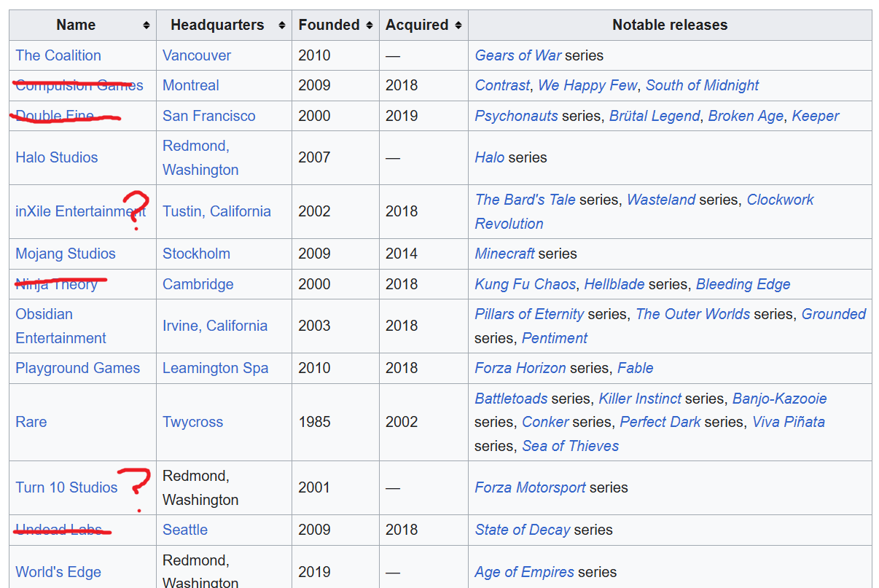The height and width of the screenshot is (588, 879).
Task: Open the Conker link
Action: click(545, 422)
